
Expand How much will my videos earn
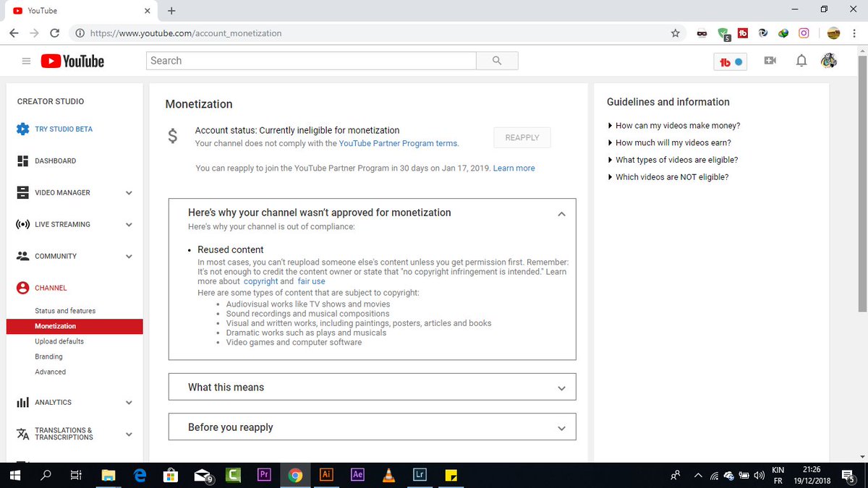click(669, 143)
